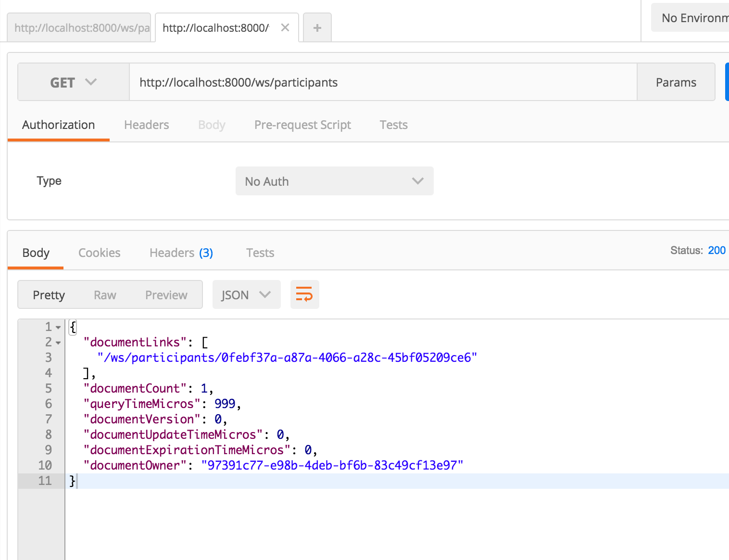Open the request Headers tab
The height and width of the screenshot is (560, 729).
point(147,125)
